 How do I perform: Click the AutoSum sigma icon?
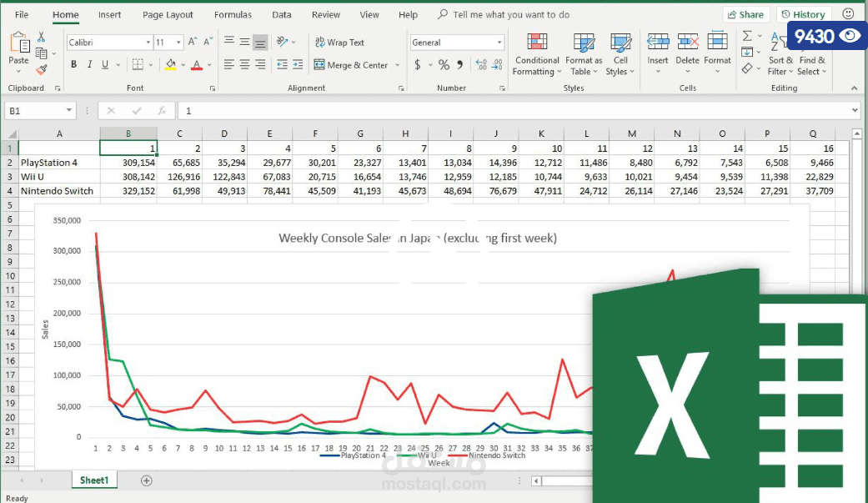747,36
